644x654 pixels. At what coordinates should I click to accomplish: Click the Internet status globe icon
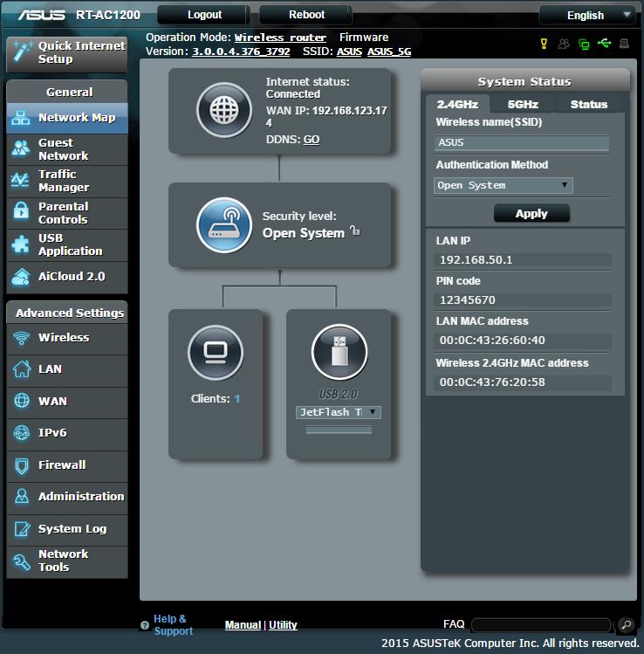pyautogui.click(x=224, y=111)
